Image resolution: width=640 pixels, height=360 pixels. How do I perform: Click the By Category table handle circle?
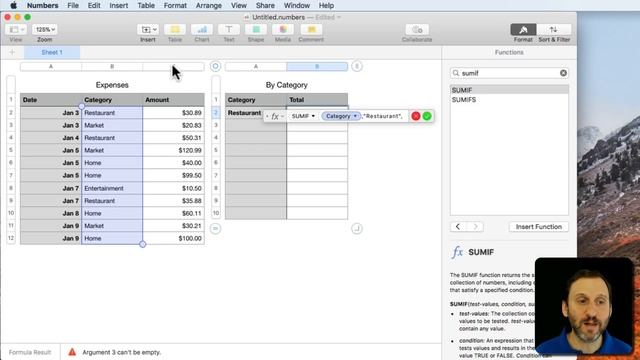click(216, 66)
